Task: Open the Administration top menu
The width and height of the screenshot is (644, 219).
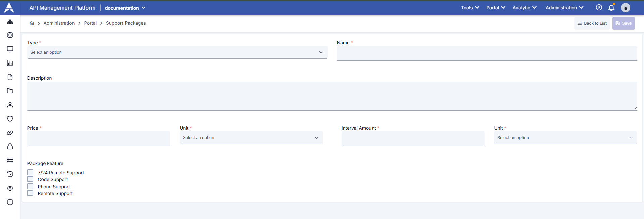Action: tap(564, 8)
